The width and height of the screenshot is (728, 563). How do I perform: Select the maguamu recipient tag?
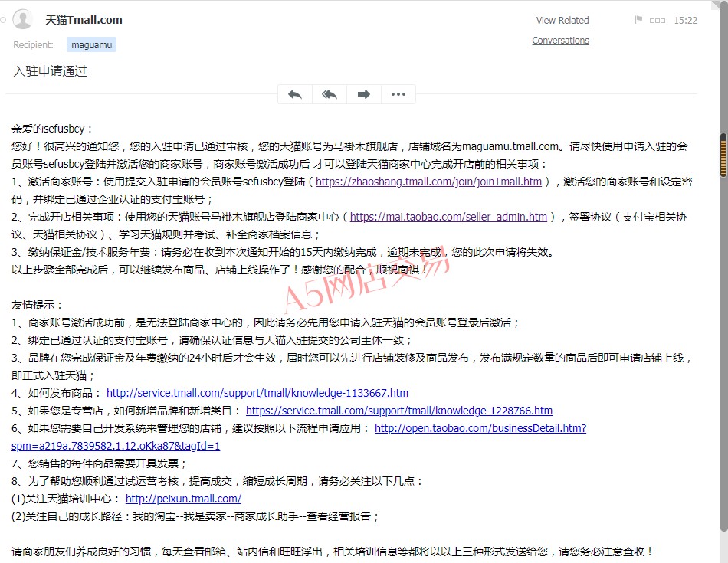coord(91,45)
